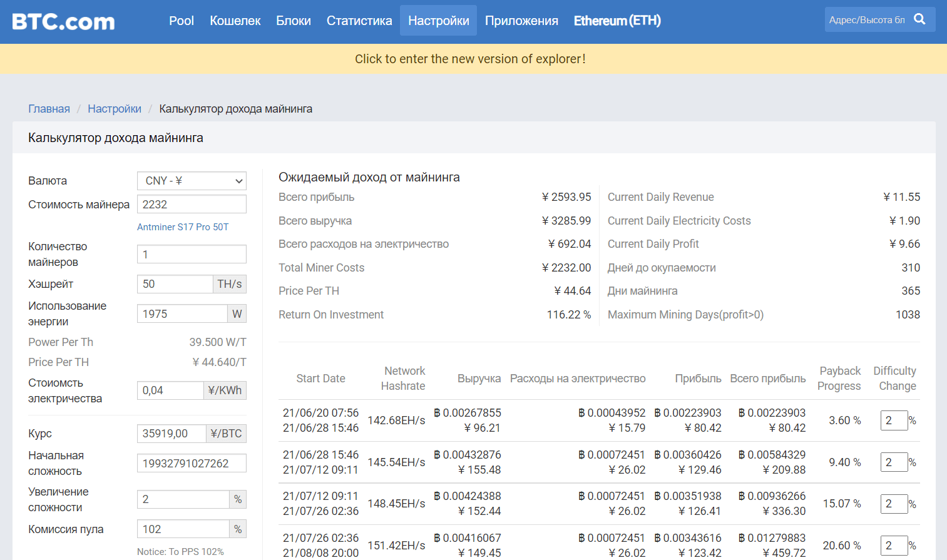The width and height of the screenshot is (947, 560).
Task: Open the Приложения menu item
Action: [521, 21]
